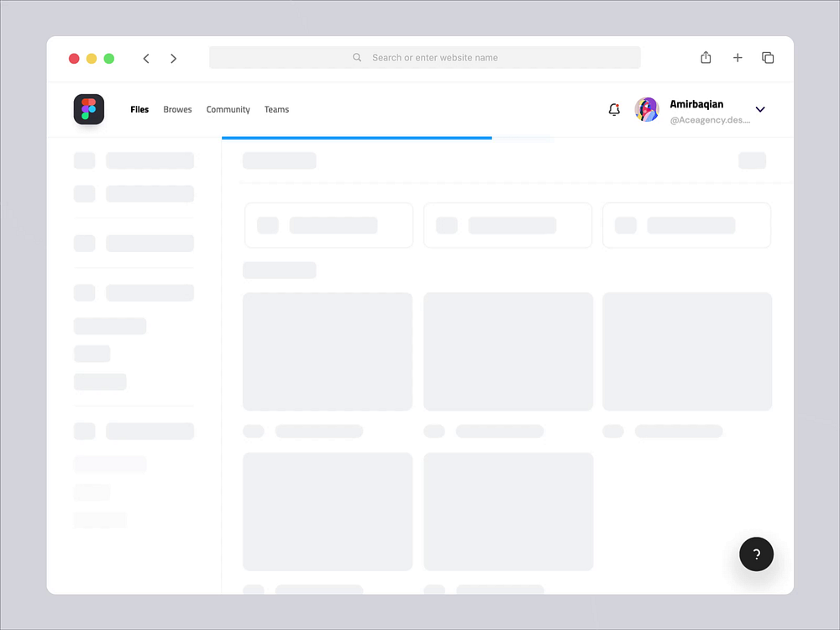
Task: Click the tab overview icon
Action: 768,57
